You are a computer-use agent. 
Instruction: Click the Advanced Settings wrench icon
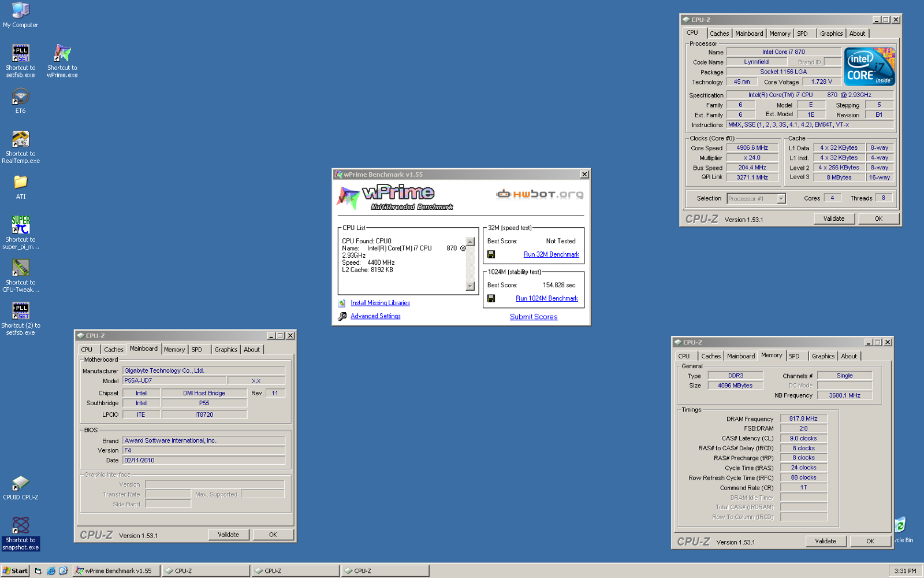(342, 316)
